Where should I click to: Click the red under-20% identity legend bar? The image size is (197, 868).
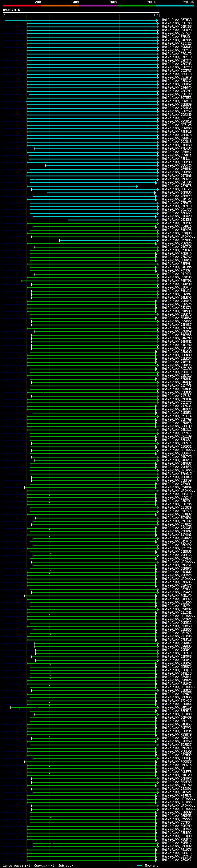(x=22, y=6)
